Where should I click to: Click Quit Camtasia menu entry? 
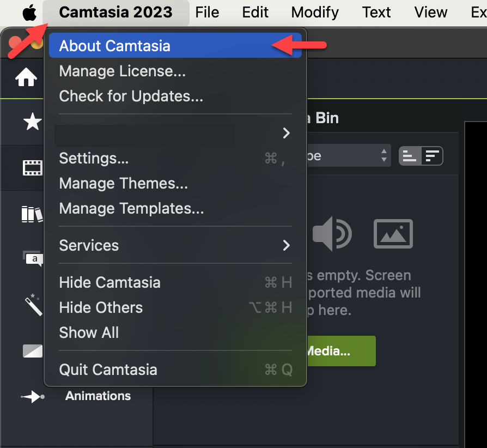[108, 370]
